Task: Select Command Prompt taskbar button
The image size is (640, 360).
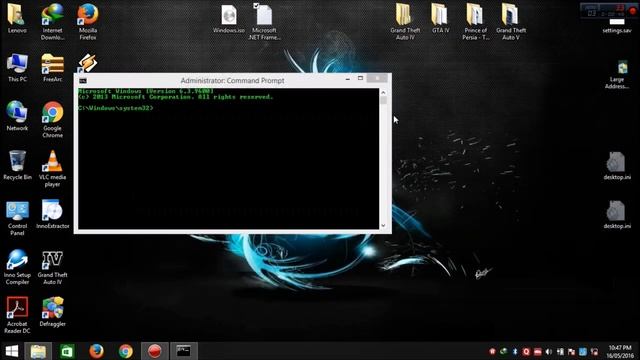Action: click(x=184, y=351)
